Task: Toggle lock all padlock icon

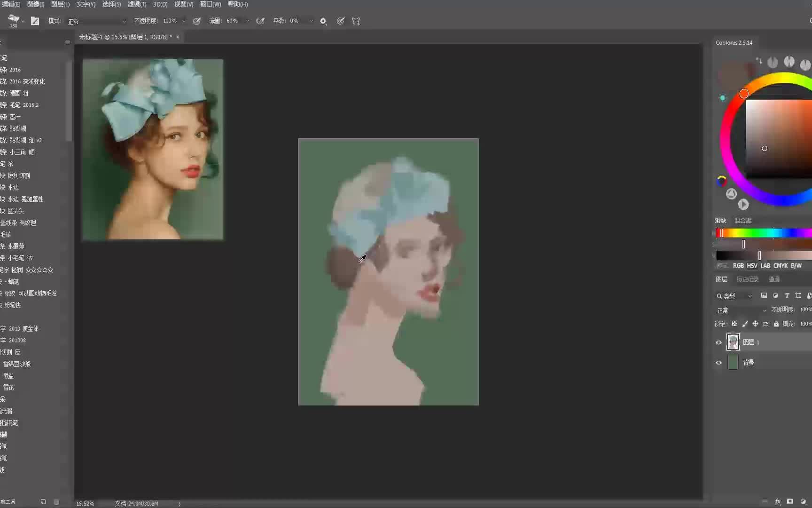Action: tap(776, 324)
